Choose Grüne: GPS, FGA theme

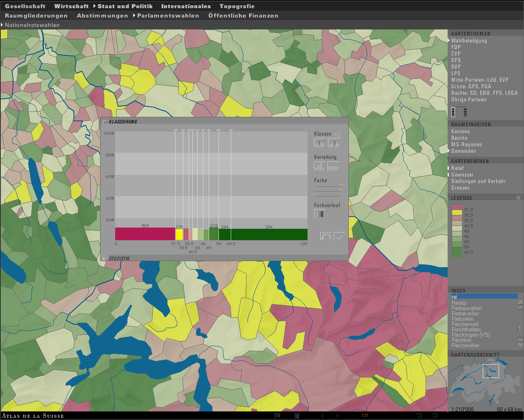[x=471, y=87]
